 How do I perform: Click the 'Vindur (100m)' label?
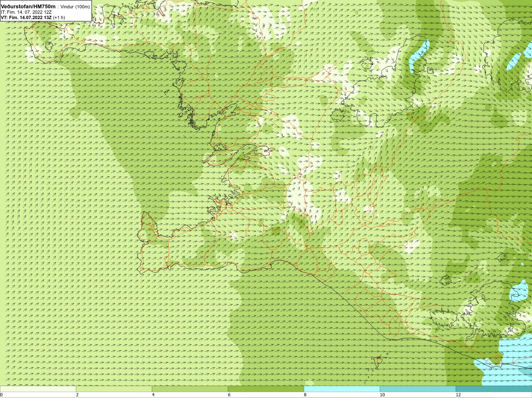75,7
